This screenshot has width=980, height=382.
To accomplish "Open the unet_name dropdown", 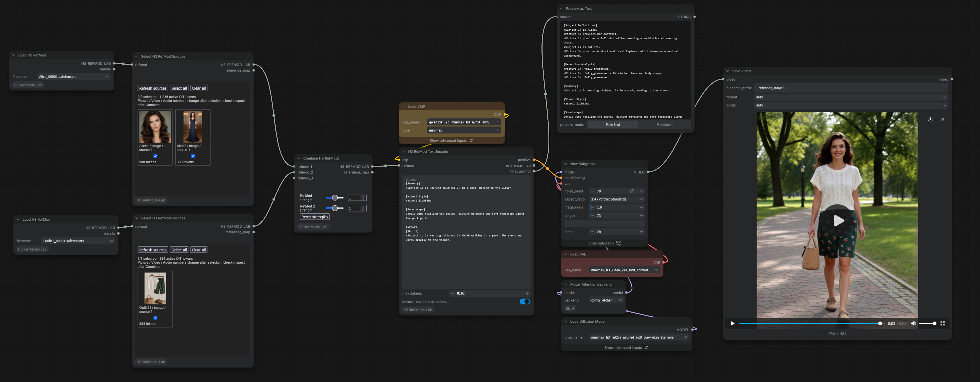I will click(x=638, y=337).
